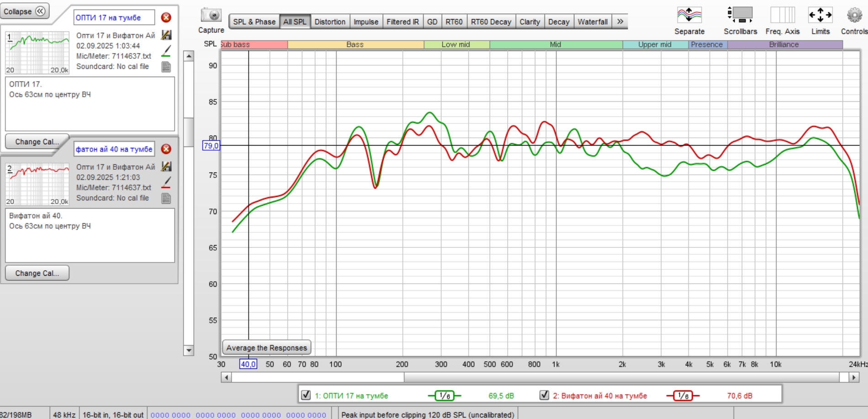Click the IR windows icon for measurement 1
The image size is (868, 419).
point(166,35)
